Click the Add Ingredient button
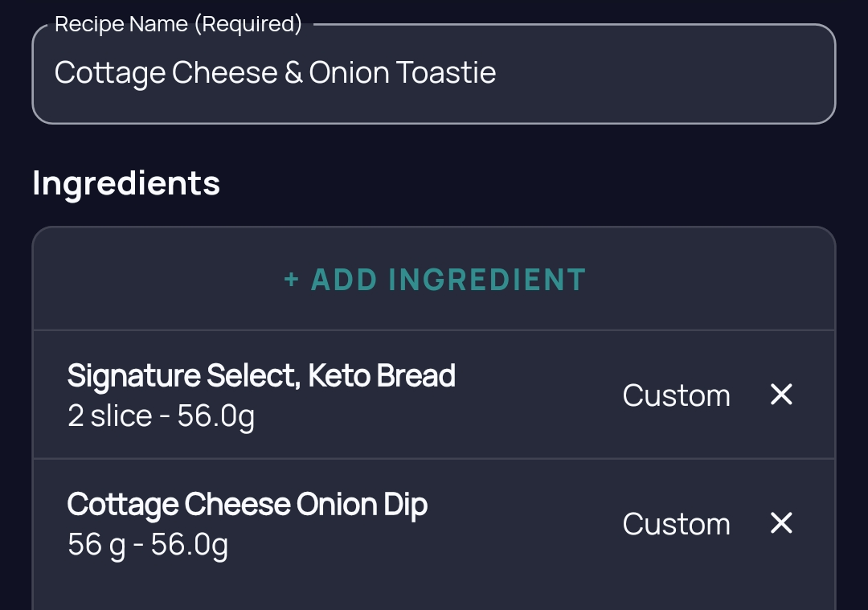 (x=434, y=279)
